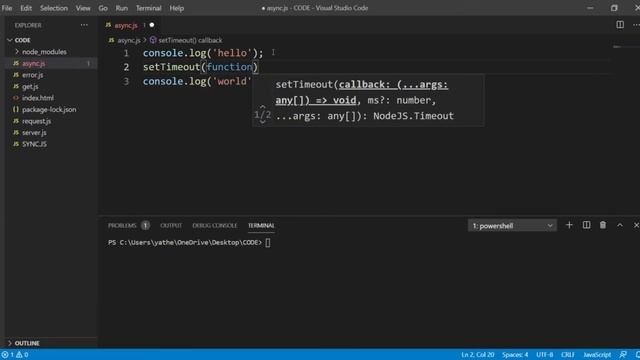640x360 pixels.
Task: Minimize the VS Code window
Action: coord(590,8)
